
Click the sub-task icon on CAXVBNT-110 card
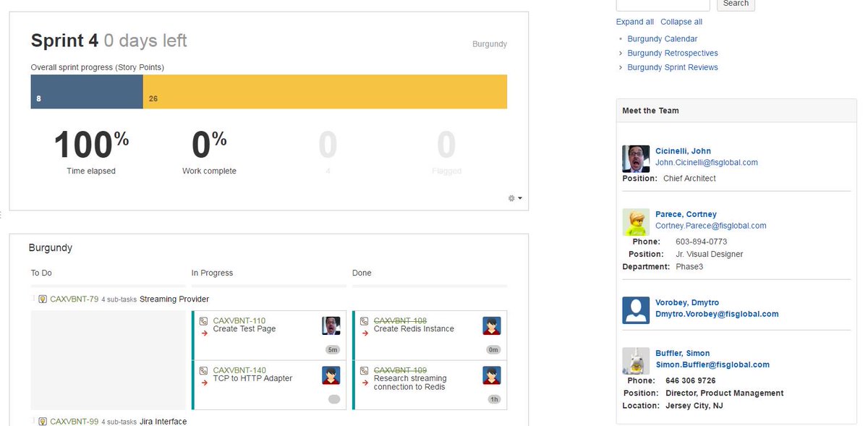coord(204,321)
